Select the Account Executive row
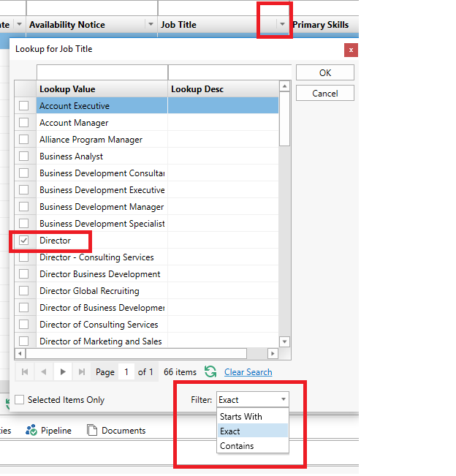 [147, 105]
